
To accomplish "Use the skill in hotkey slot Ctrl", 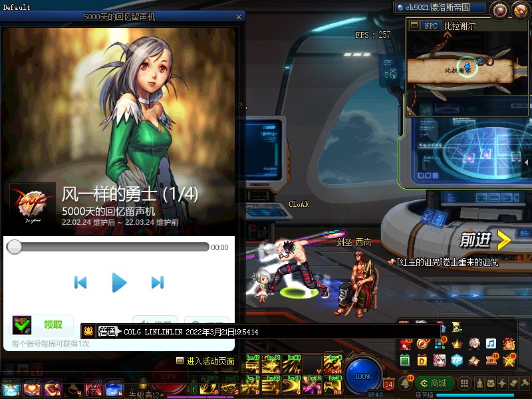I will point(332,364).
